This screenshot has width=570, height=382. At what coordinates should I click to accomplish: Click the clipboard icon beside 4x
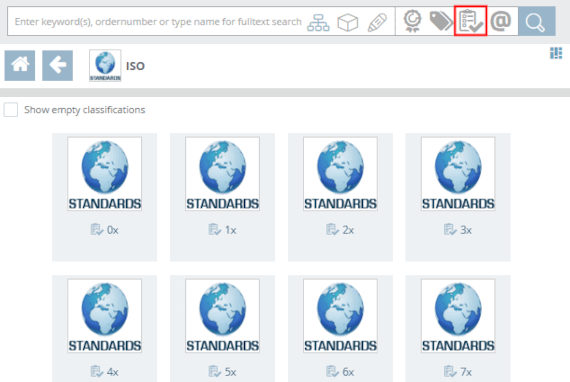click(x=97, y=371)
